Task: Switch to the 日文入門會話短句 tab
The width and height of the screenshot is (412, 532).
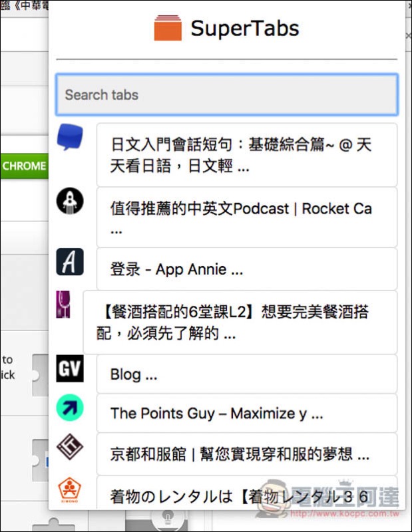Action: pyautogui.click(x=247, y=155)
